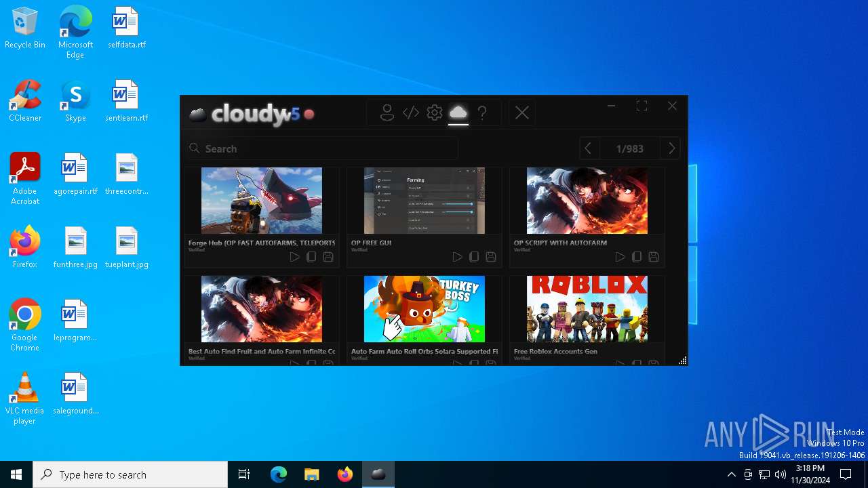
Task: Grab the window resize grip corner
Action: [x=682, y=360]
